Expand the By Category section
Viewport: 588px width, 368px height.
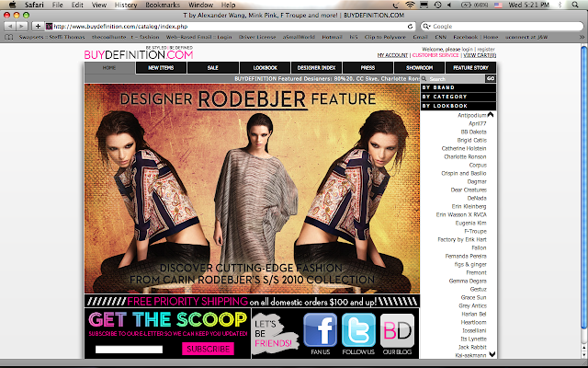tap(458, 97)
